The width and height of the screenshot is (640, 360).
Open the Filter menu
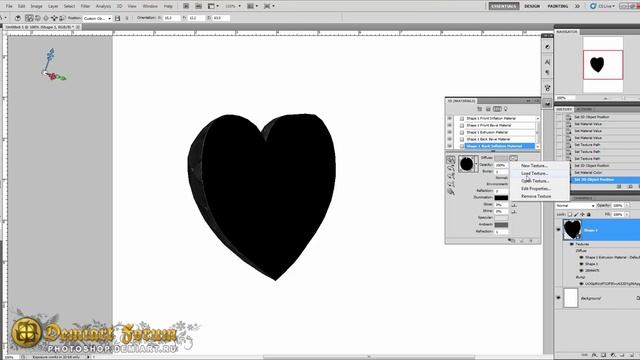85,6
